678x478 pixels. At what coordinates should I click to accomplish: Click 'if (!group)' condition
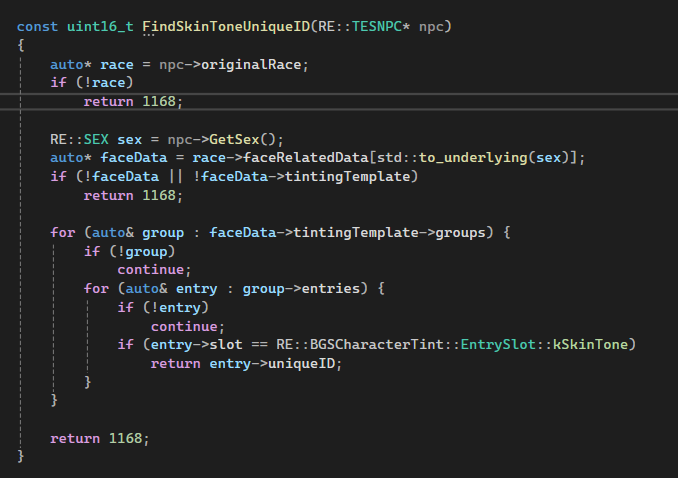pyautogui.click(x=129, y=251)
